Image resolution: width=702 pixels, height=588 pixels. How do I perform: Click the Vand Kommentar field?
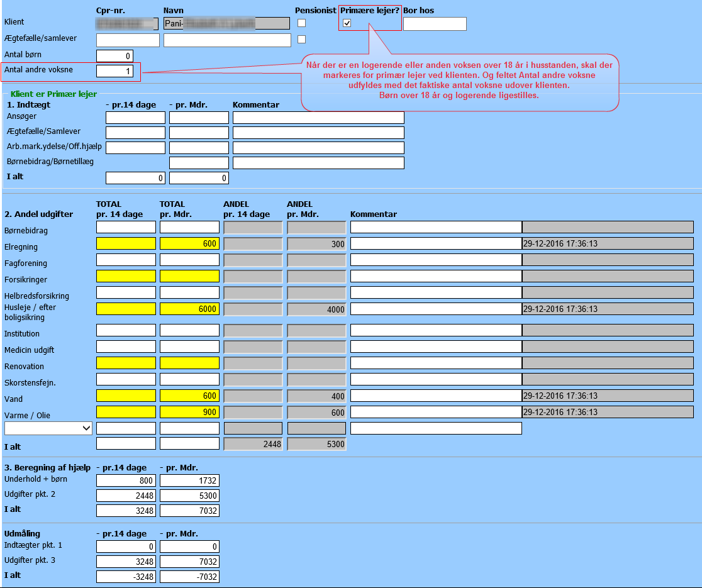[436, 396]
